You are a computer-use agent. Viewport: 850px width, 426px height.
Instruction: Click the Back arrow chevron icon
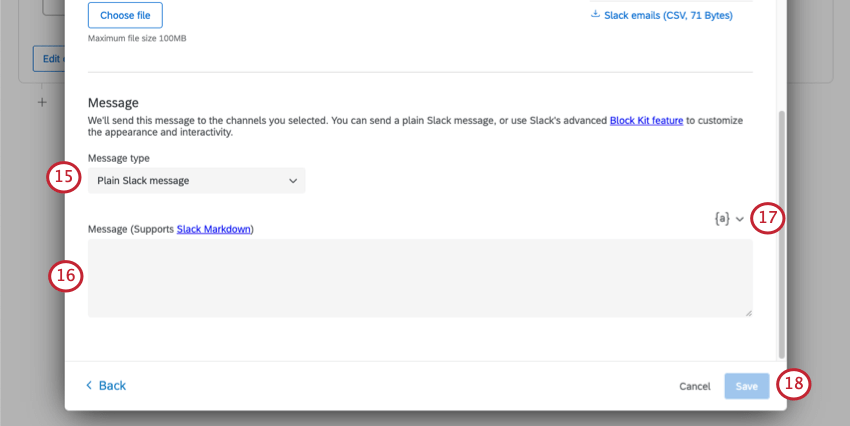click(89, 385)
